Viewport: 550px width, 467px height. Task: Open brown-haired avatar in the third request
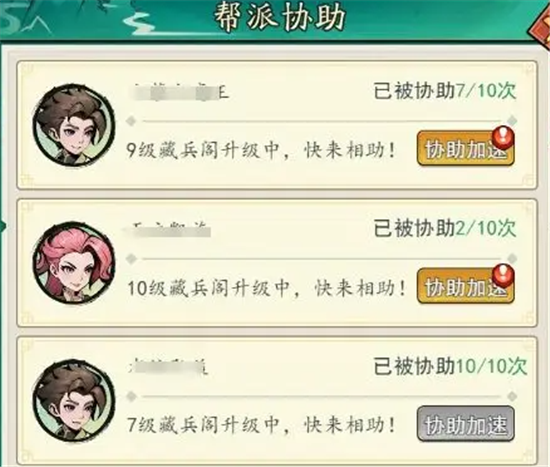[x=74, y=401]
